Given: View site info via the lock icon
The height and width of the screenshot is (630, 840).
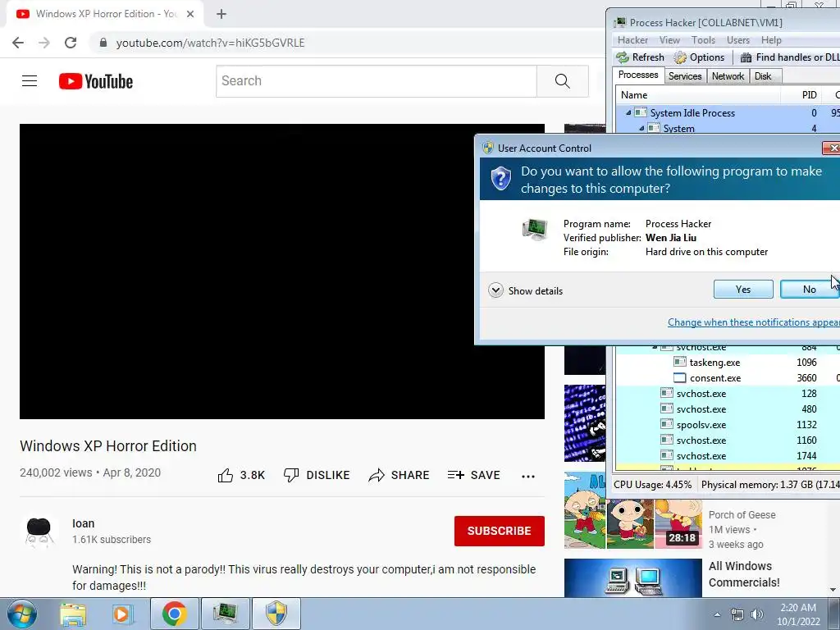Looking at the screenshot, I should (x=103, y=43).
